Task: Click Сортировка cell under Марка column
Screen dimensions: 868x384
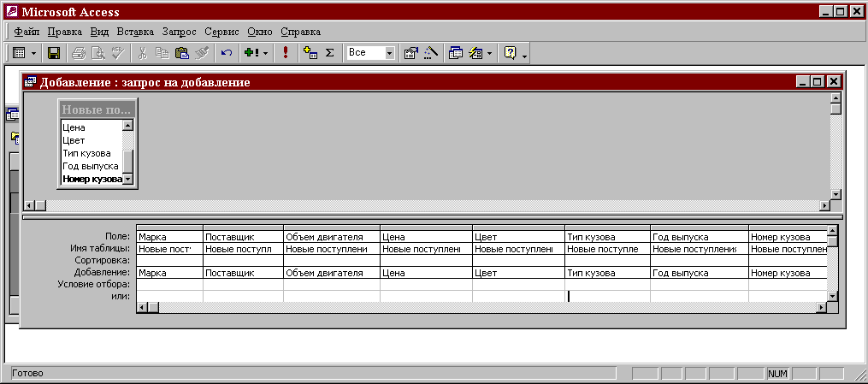Action: (x=169, y=260)
